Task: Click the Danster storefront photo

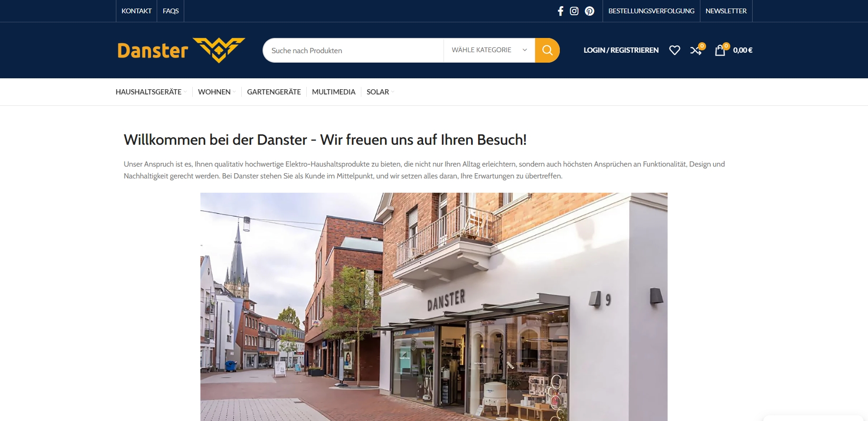Action: click(x=434, y=307)
